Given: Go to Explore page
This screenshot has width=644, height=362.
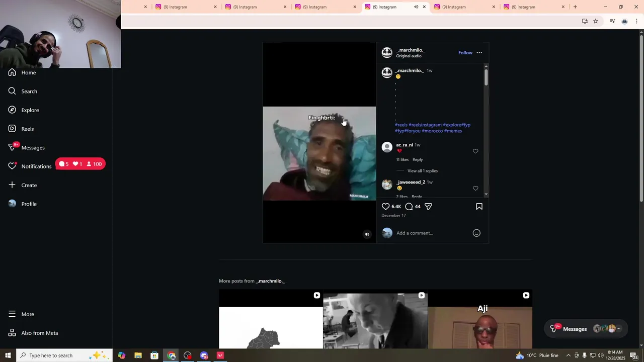Looking at the screenshot, I should (x=24, y=110).
